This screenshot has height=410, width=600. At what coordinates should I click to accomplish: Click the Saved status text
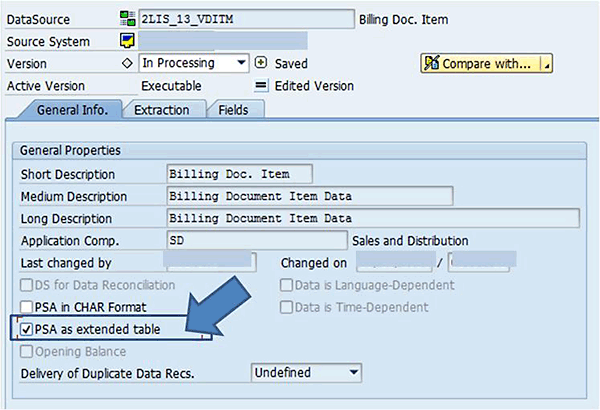(291, 64)
